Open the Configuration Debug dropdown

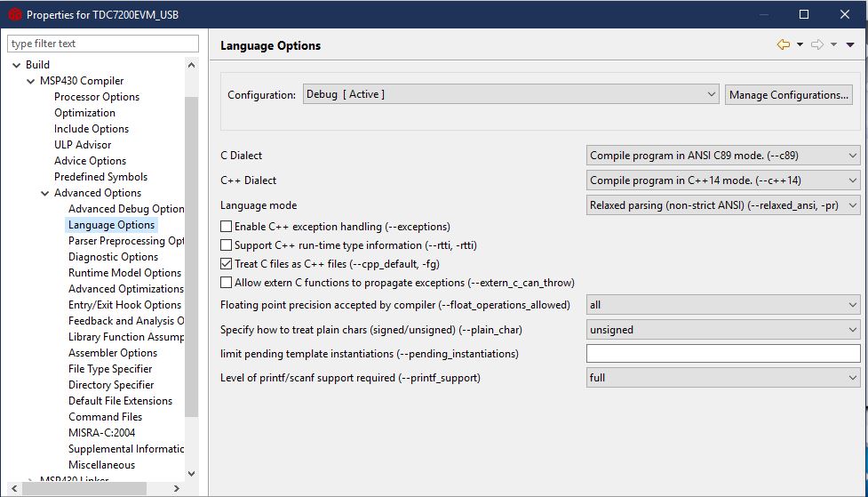tap(510, 95)
